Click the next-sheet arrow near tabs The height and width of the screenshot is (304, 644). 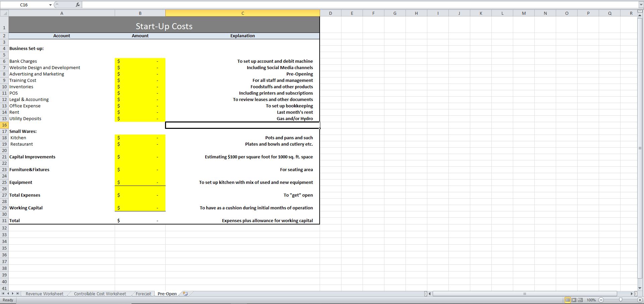pyautogui.click(x=13, y=294)
